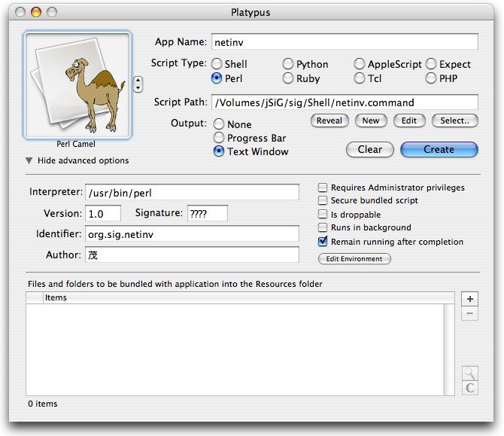Click the Edit script button
The width and height of the screenshot is (504, 436).
(x=409, y=120)
